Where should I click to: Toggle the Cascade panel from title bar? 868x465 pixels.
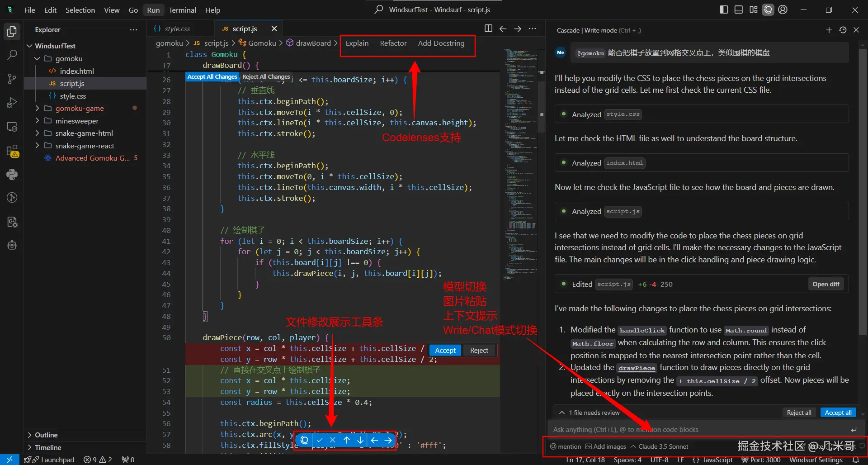tap(768, 9)
